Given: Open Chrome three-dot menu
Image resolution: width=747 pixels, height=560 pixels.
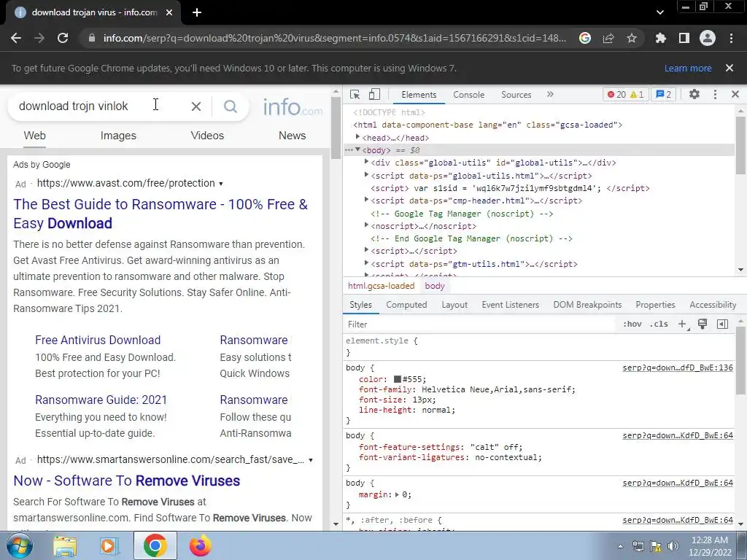Looking at the screenshot, I should pos(731,38).
